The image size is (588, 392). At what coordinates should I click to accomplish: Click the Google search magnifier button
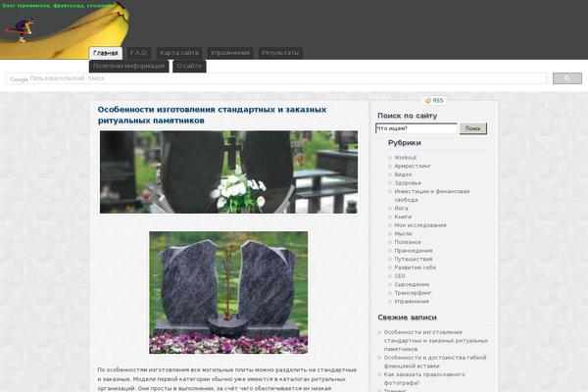click(x=567, y=78)
